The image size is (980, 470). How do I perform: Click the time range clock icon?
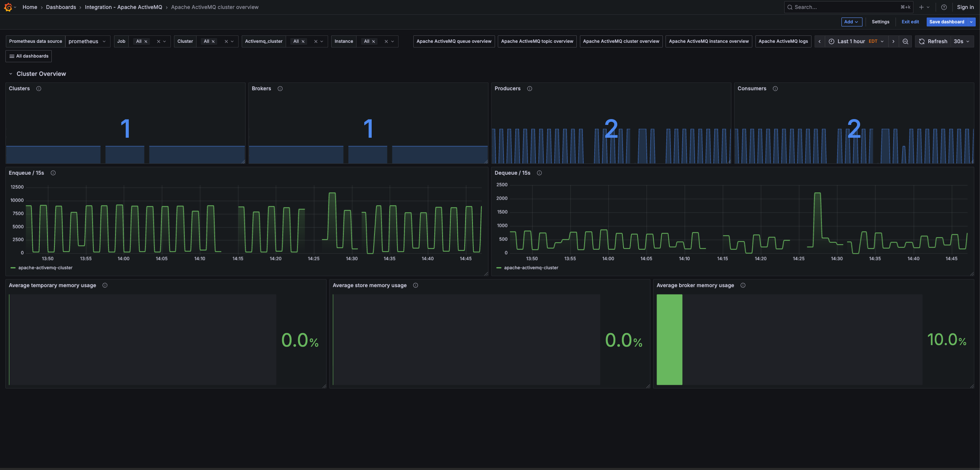click(831, 41)
